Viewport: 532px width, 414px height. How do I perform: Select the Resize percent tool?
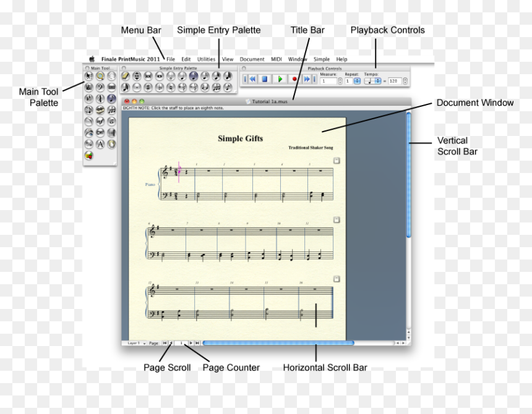click(x=89, y=144)
